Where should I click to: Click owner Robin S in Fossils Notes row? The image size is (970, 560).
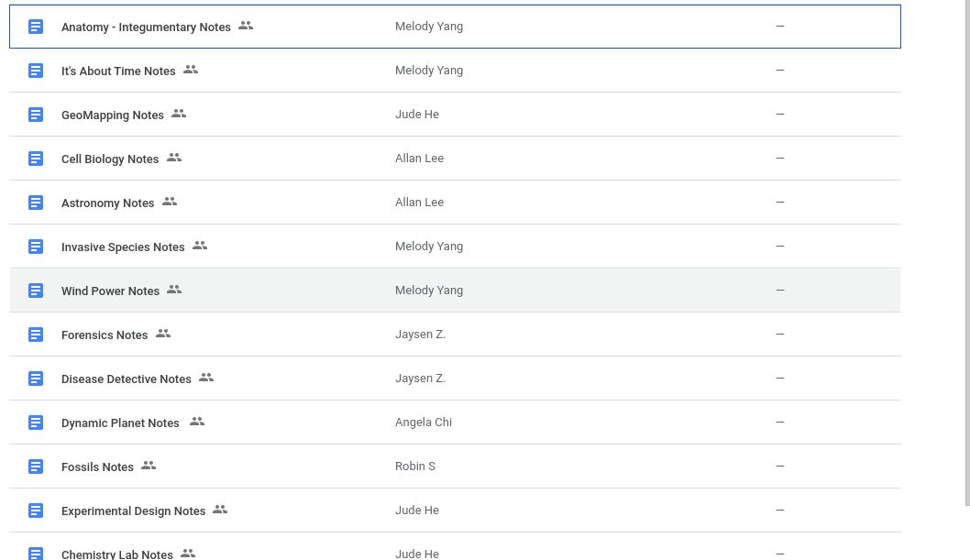click(x=415, y=467)
